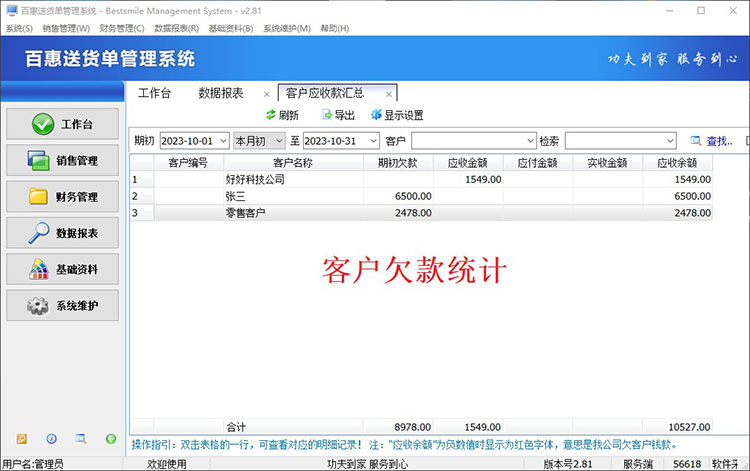Click row number 3 header
The height and width of the screenshot is (471, 750).
coord(142,213)
